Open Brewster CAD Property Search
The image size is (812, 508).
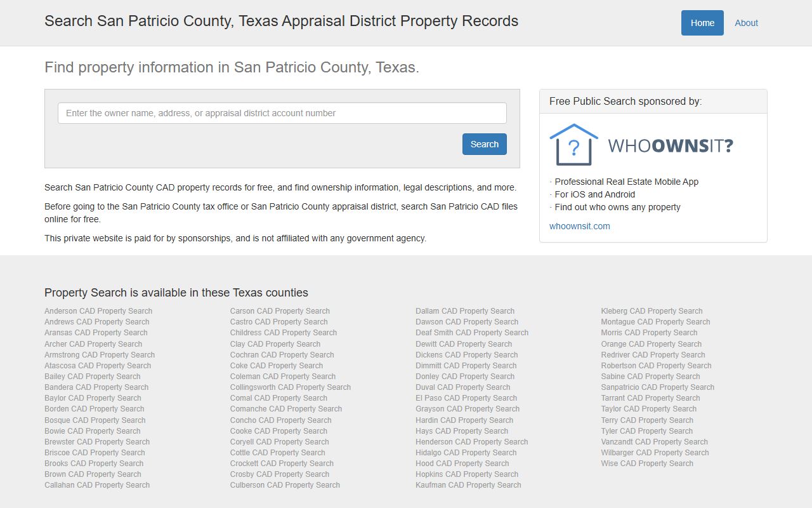[97, 442]
